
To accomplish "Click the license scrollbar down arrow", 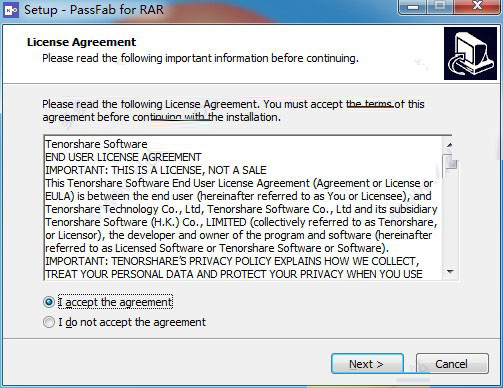I will point(450,272).
